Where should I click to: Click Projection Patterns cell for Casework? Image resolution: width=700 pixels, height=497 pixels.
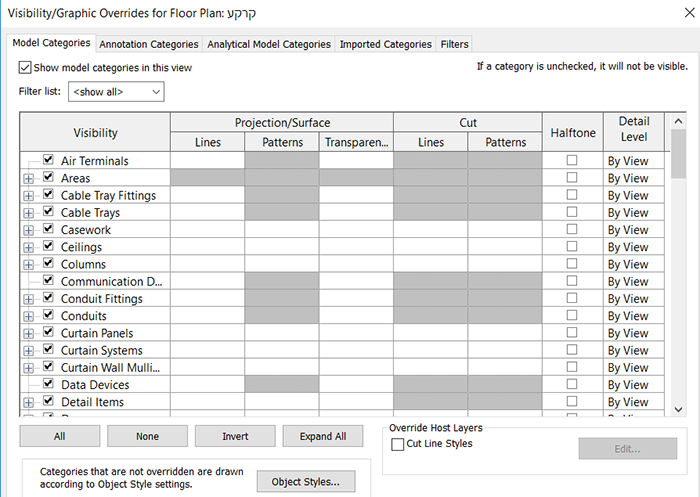tap(282, 230)
